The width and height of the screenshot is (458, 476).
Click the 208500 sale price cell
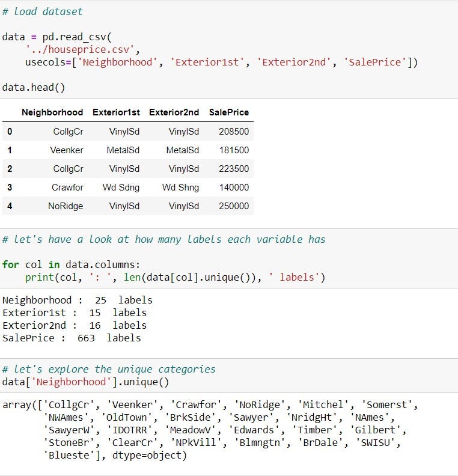point(234,132)
